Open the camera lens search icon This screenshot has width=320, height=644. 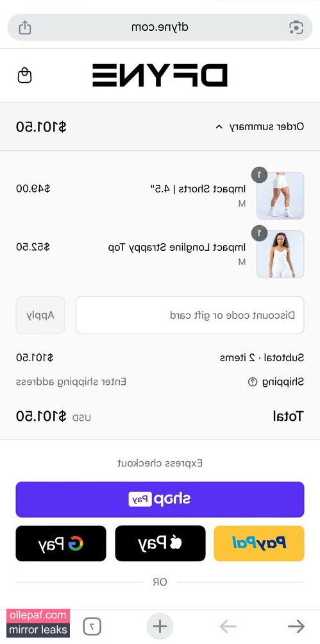[x=296, y=28]
